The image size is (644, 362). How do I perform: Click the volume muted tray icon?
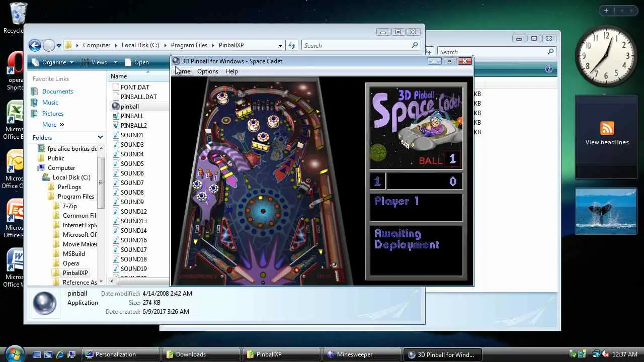coord(605,354)
